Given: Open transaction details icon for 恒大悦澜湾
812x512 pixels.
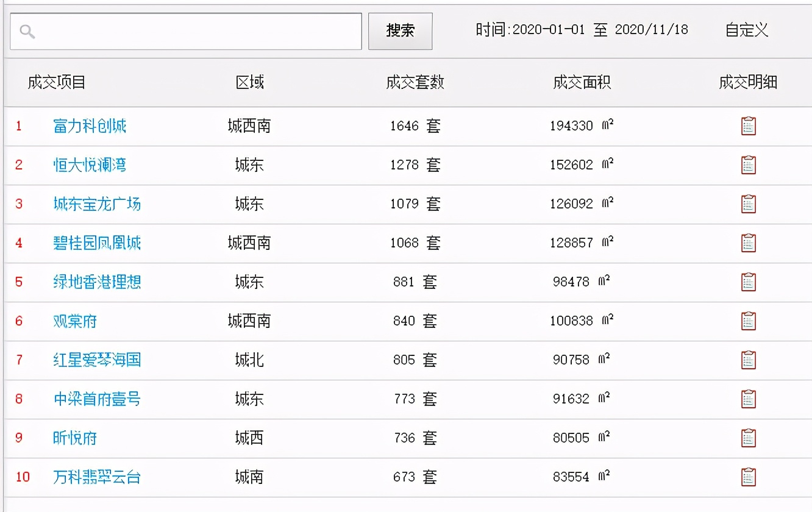Looking at the screenshot, I should (747, 165).
